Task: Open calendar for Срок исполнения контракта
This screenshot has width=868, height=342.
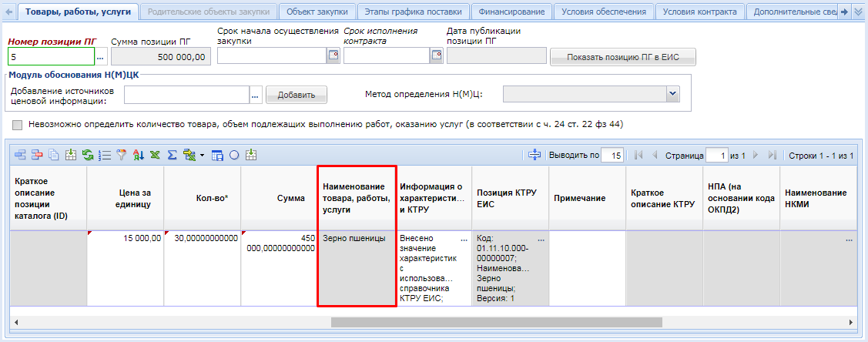Action: [x=437, y=55]
